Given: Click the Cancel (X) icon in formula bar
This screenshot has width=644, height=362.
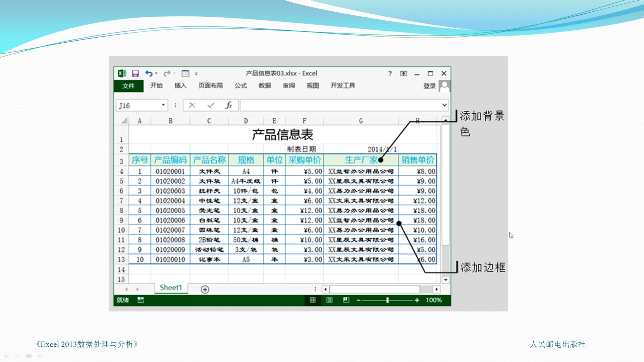Looking at the screenshot, I should click(192, 105).
